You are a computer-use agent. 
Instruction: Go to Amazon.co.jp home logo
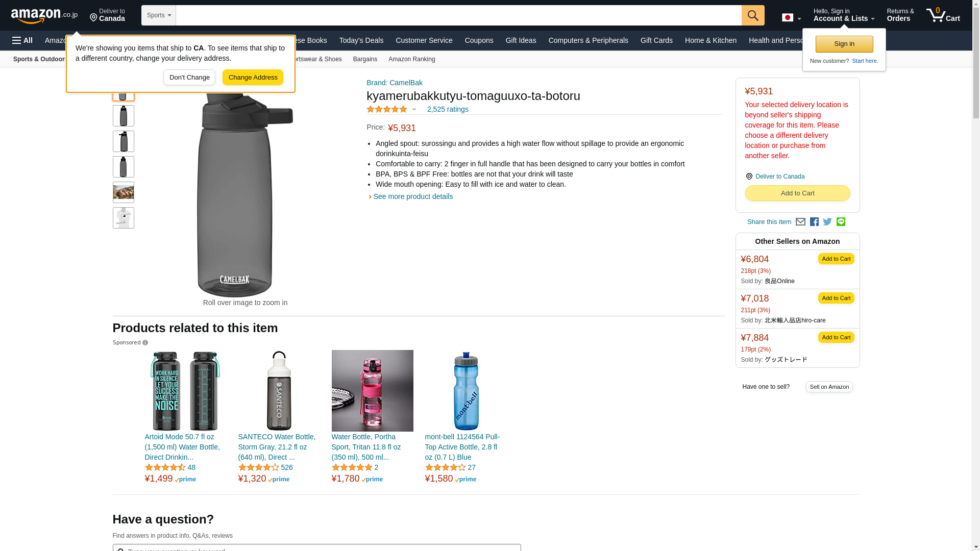(x=44, y=15)
